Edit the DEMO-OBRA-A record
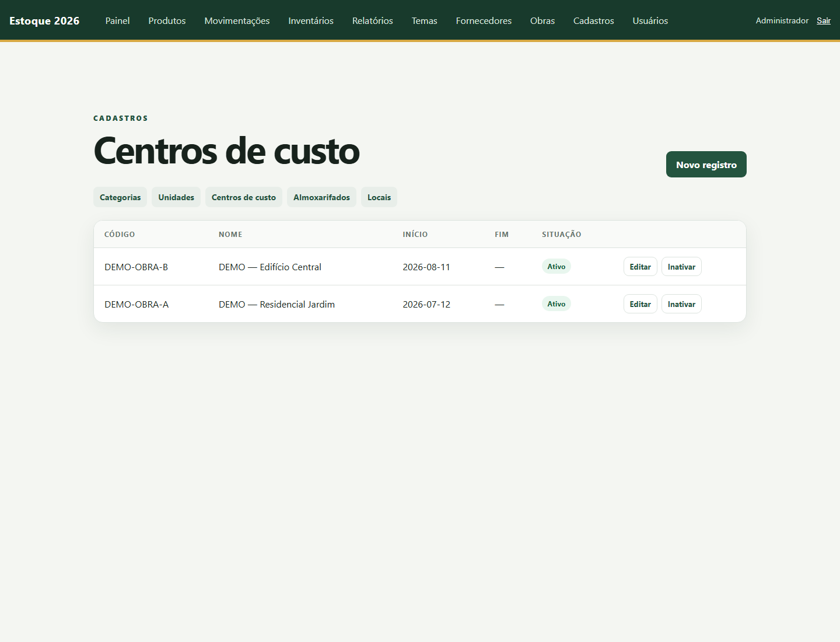The width and height of the screenshot is (840, 642). click(640, 304)
